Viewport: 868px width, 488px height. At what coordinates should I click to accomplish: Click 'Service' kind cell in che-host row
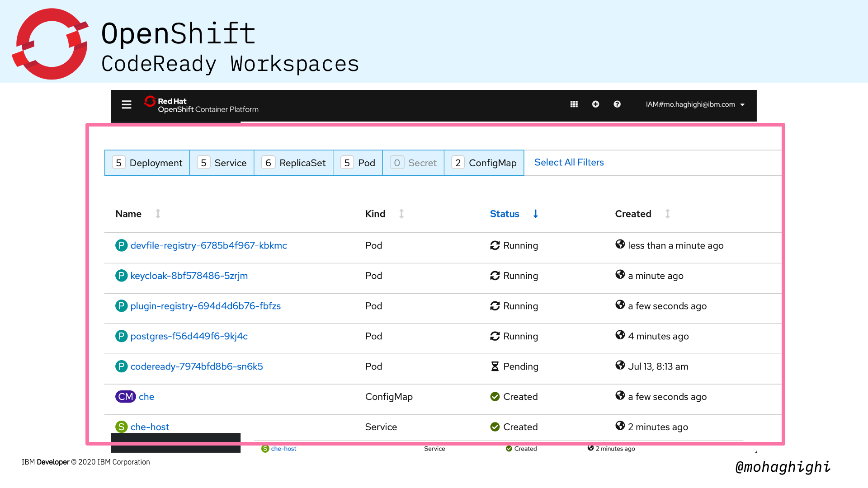(x=381, y=427)
